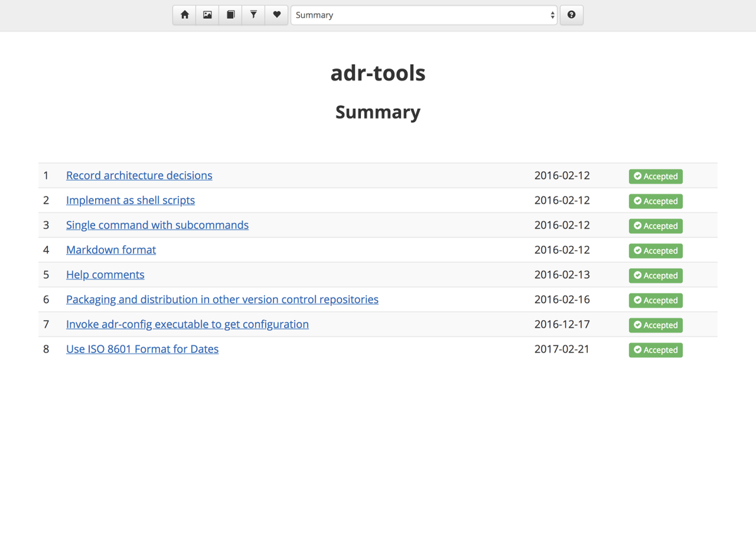Viewport: 756px width, 548px height.
Task: Open the 'Markdown format' decision
Action: [111, 250]
